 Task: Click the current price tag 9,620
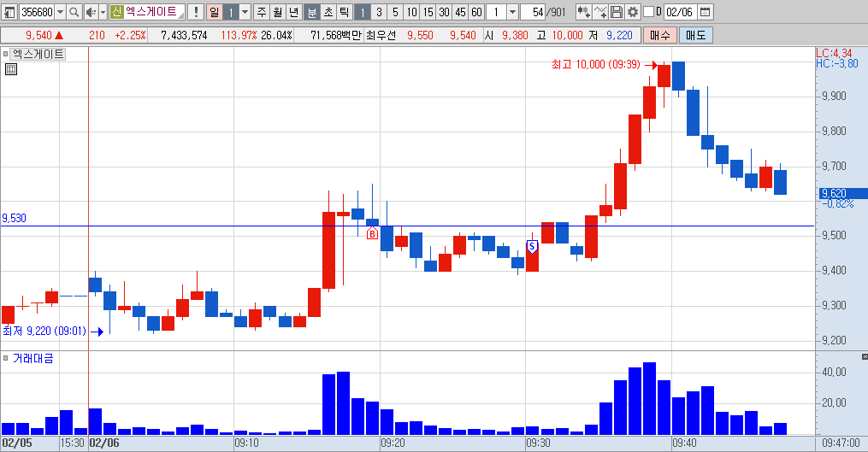tap(842, 194)
